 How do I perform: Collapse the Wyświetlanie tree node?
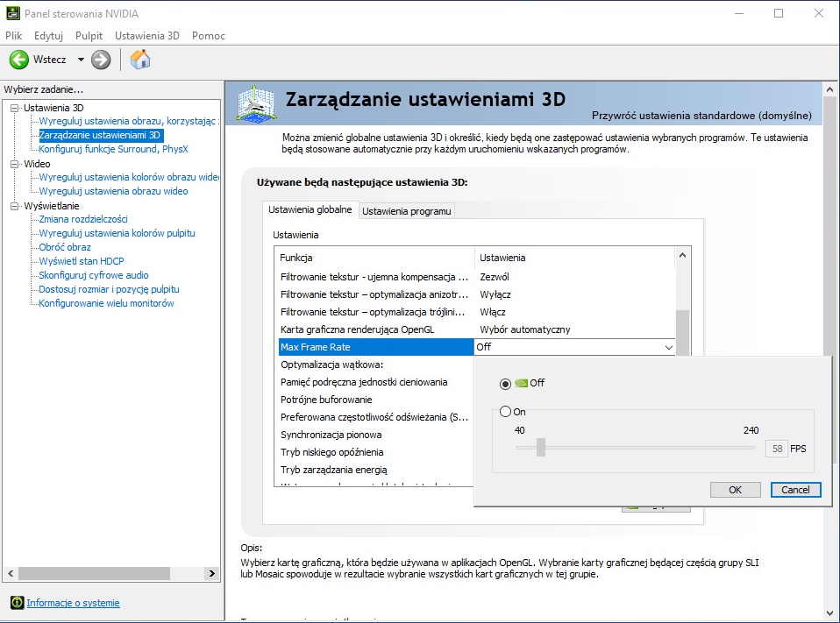point(14,206)
